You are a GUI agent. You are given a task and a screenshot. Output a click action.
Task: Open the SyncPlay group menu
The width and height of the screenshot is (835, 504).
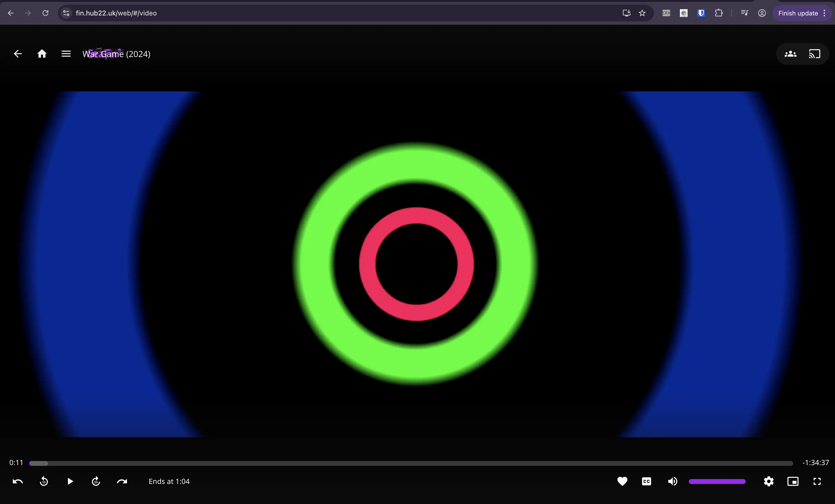790,54
